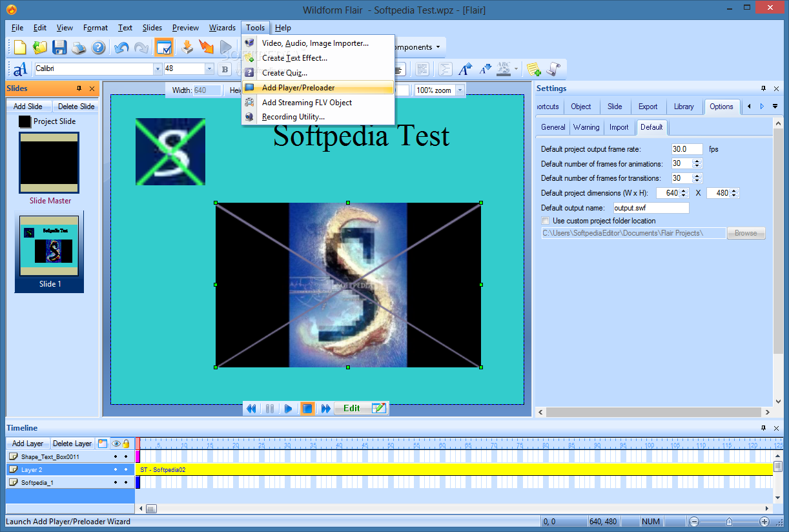Toggle the Bold B button
Screen dimensions: 789x532
[225, 69]
